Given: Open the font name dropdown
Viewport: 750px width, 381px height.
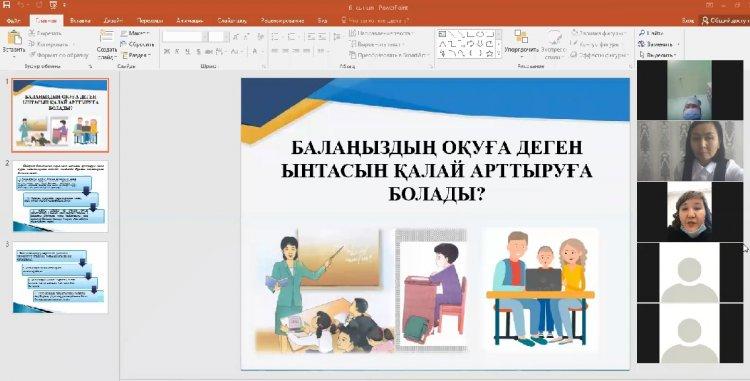Looking at the screenshot, I should 205,37.
